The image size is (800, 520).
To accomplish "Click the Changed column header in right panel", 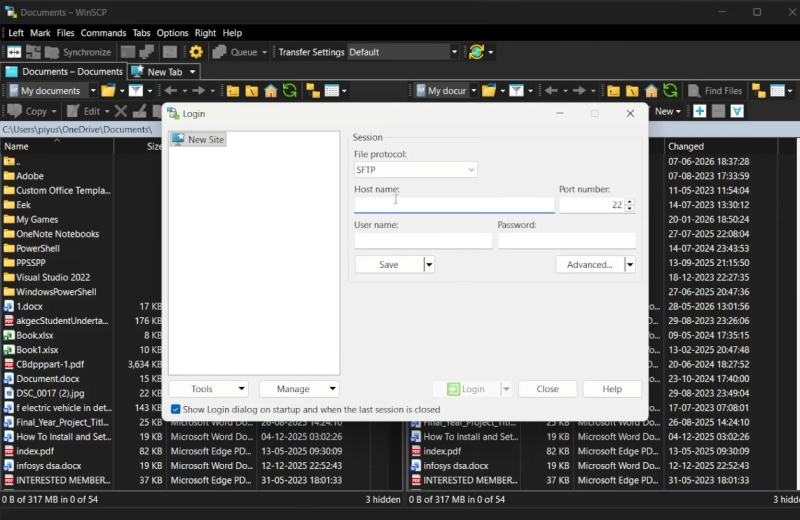I will click(686, 146).
